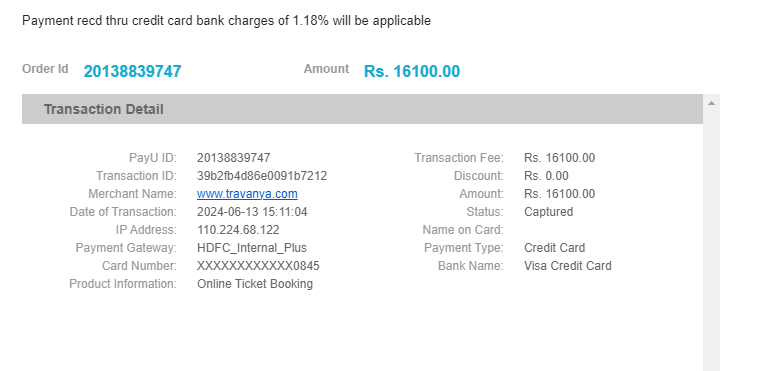Click the HDFC_Internal_Plus gateway text
This screenshot has height=371, width=768.
252,248
